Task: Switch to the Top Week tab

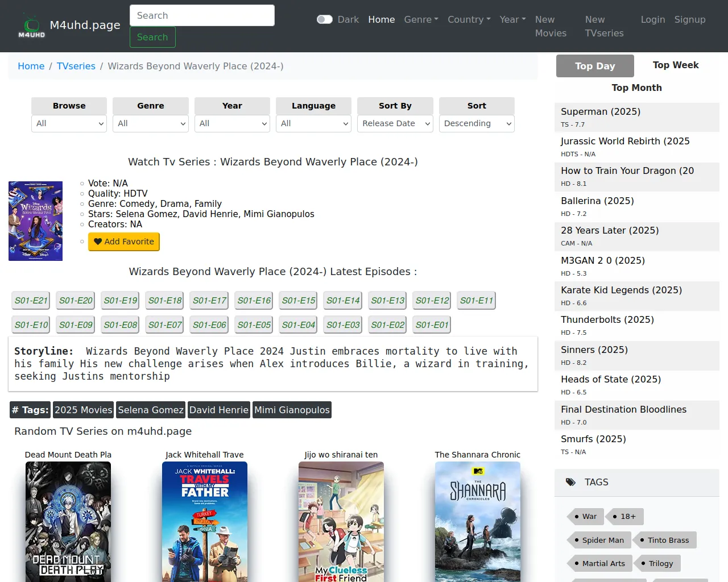Action: [676, 65]
